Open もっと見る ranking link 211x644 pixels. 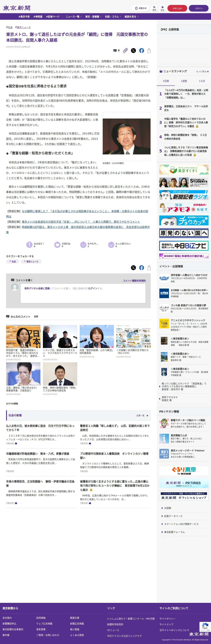(x=202, y=71)
